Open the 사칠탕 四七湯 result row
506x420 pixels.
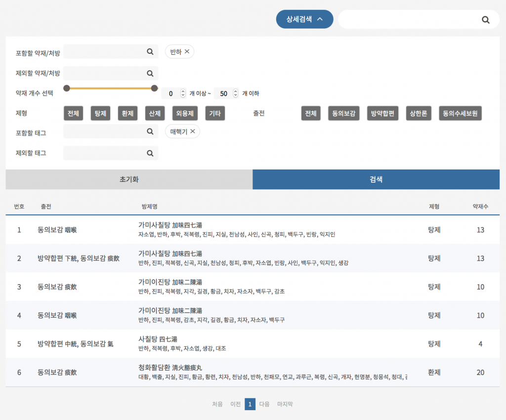click(158, 339)
